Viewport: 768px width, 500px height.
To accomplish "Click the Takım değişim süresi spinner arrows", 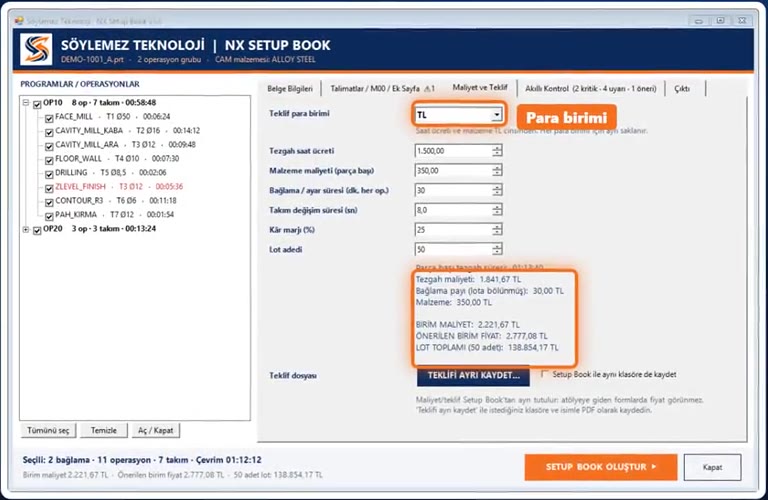I will coord(497,210).
